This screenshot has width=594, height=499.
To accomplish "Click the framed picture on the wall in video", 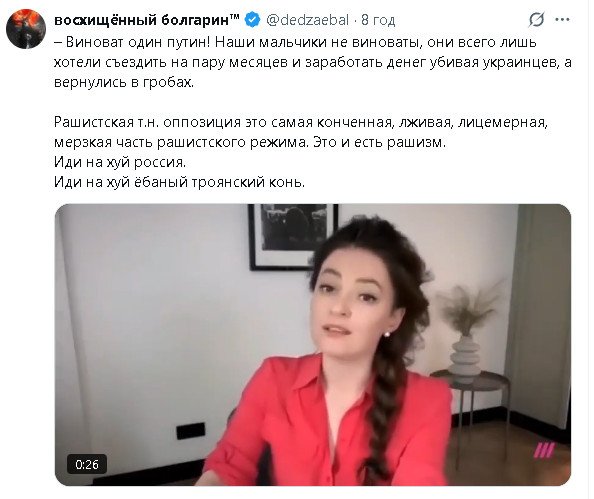I will pyautogui.click(x=292, y=237).
